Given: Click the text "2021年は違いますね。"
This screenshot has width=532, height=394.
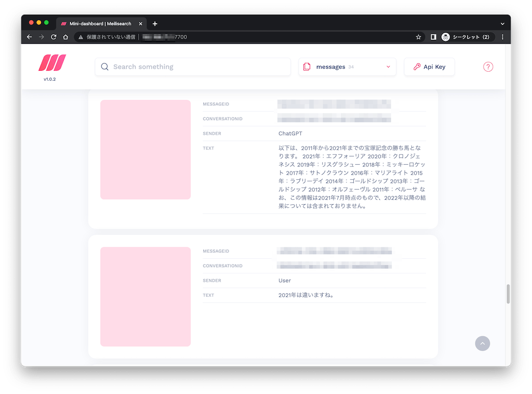Looking at the screenshot, I should pyautogui.click(x=307, y=295).
